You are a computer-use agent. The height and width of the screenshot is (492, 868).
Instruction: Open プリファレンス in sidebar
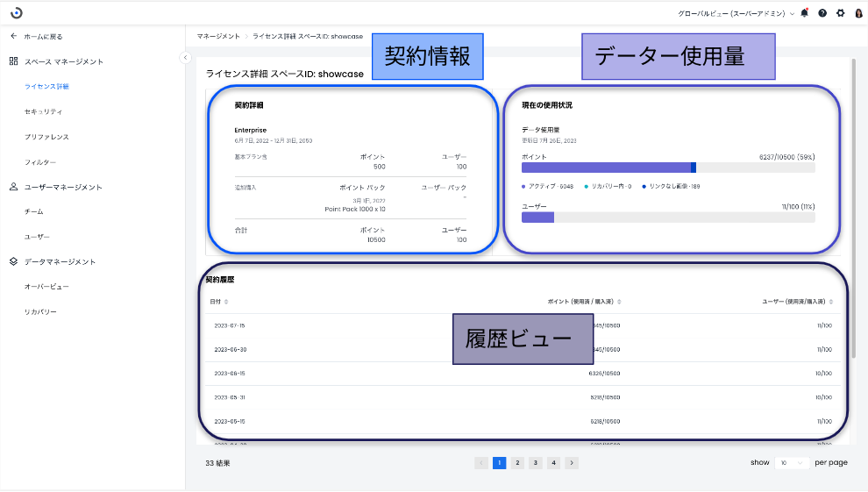46,137
